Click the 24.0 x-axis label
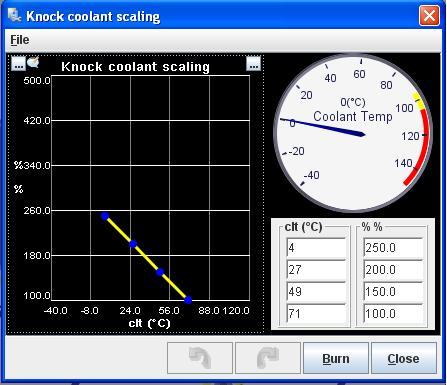 coord(130,311)
